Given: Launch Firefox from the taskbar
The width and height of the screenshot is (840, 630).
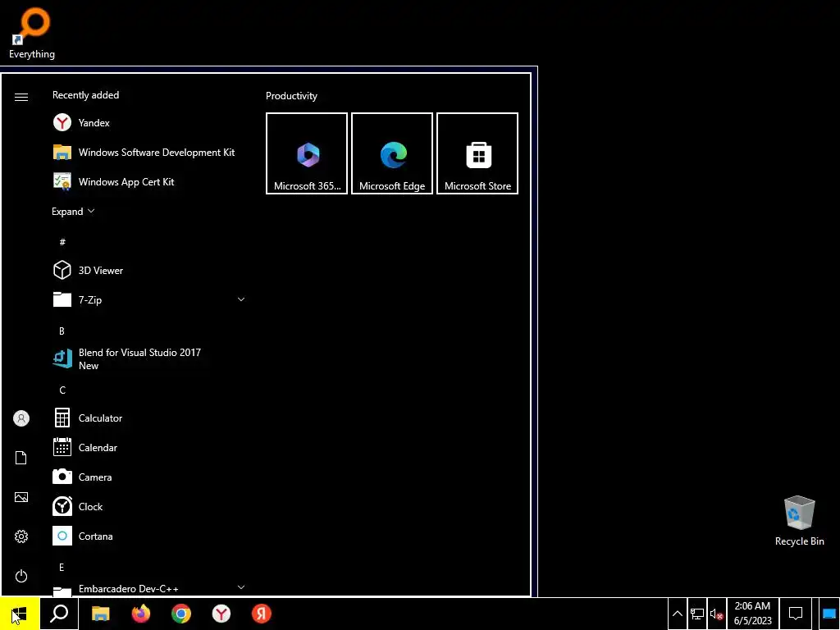Looking at the screenshot, I should [x=141, y=614].
